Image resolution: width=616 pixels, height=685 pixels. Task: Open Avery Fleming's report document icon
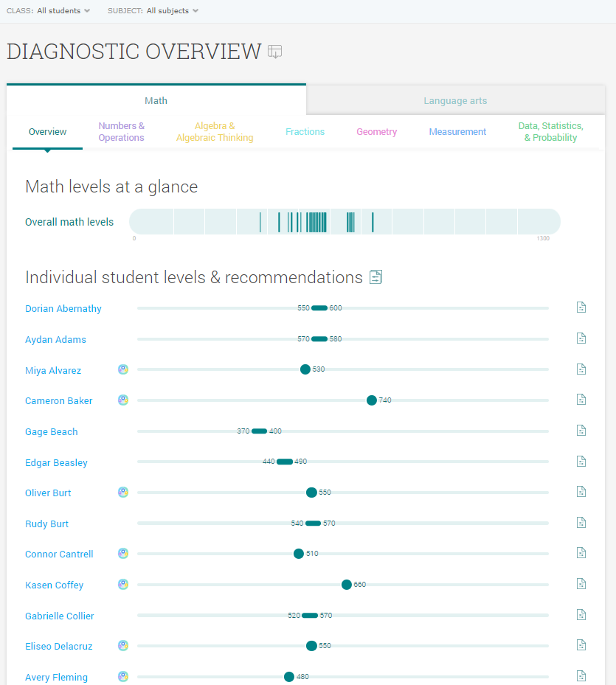coord(581,676)
